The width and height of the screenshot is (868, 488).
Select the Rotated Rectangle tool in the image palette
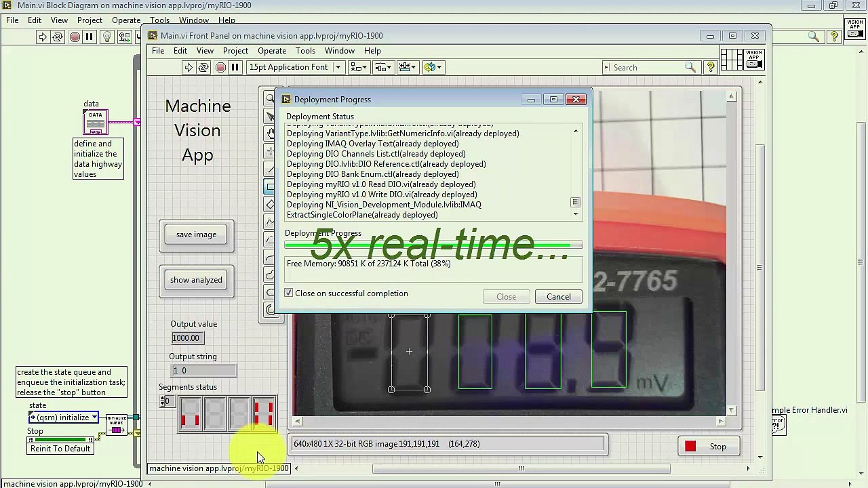[271, 205]
